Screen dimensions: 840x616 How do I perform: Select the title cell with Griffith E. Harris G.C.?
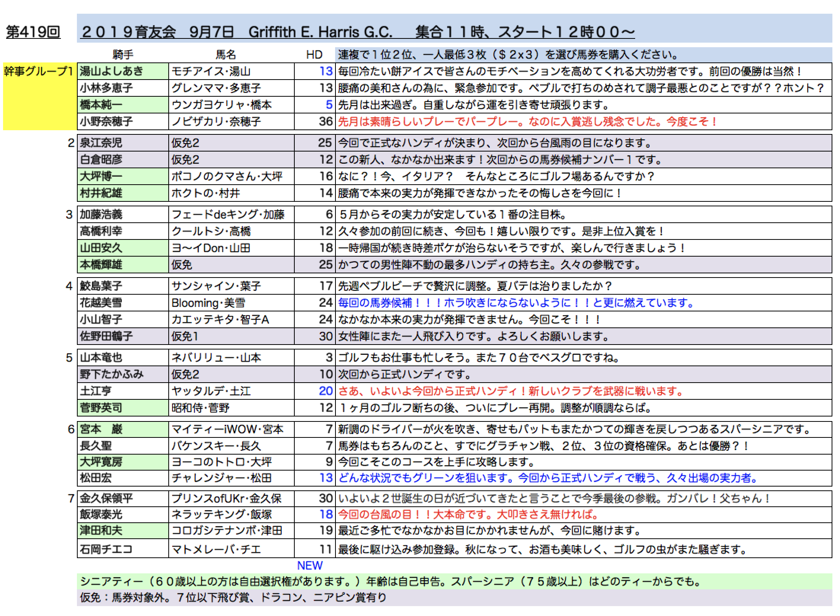(454, 28)
